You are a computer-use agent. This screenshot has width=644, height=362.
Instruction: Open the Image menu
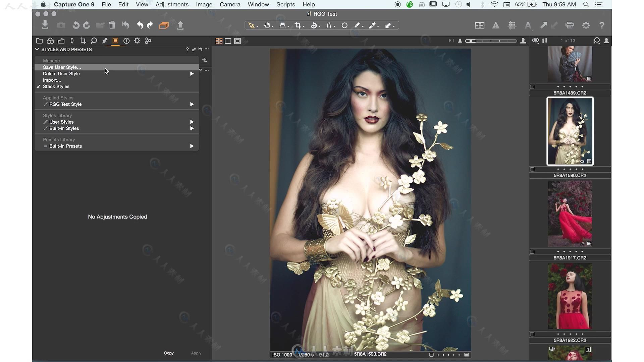click(x=204, y=4)
